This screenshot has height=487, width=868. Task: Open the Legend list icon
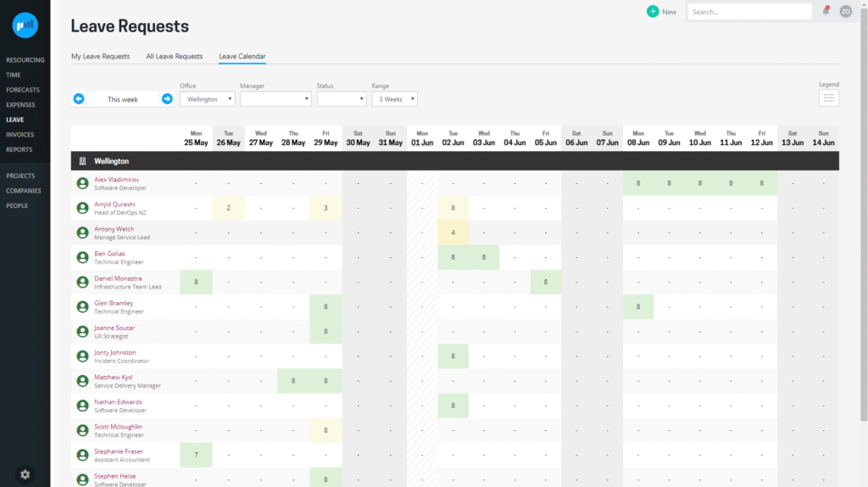(829, 98)
